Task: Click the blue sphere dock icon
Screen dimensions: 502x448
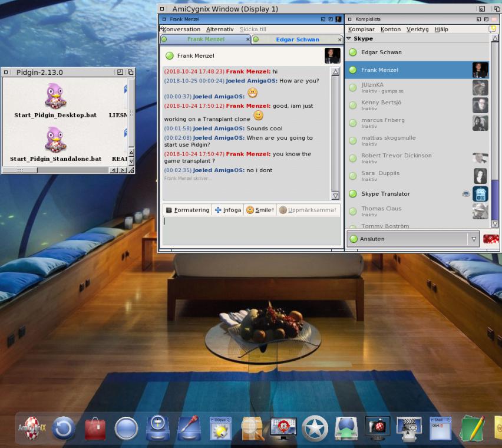Action: [x=126, y=428]
